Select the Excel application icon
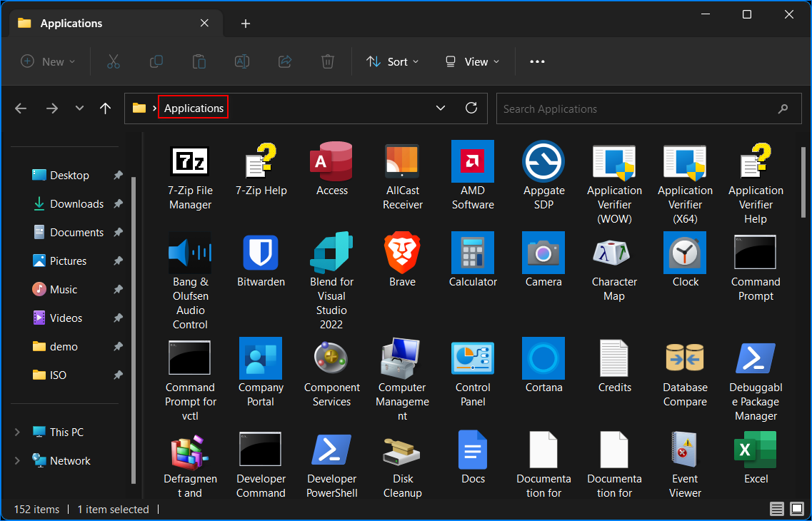 (x=756, y=450)
